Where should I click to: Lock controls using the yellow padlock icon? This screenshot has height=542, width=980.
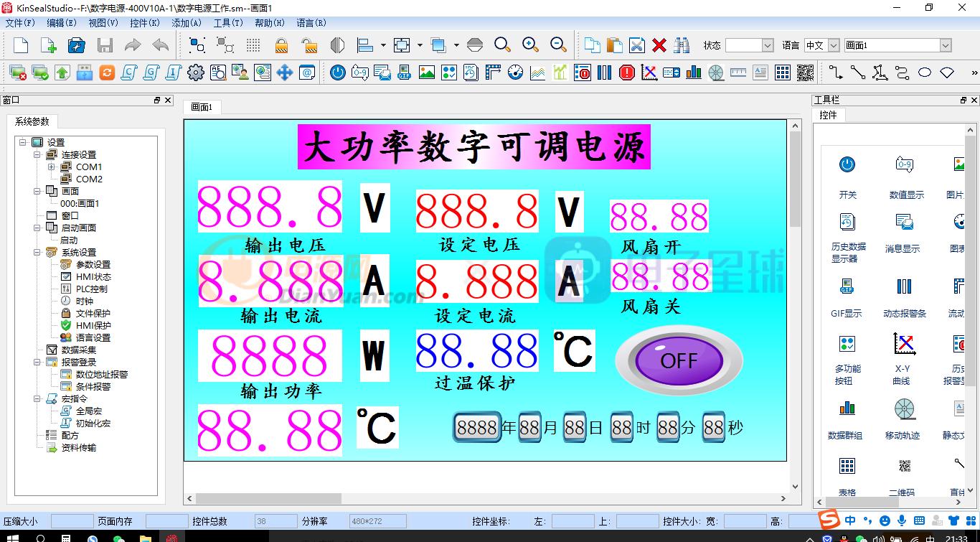(281, 45)
